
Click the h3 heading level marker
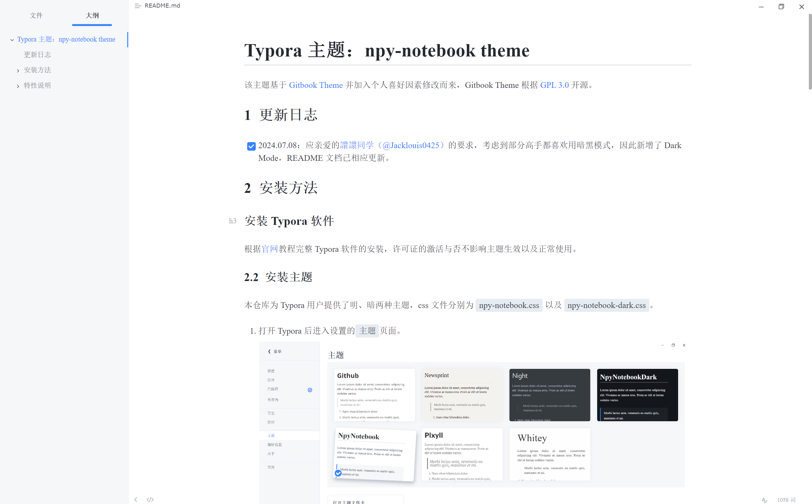[232, 221]
